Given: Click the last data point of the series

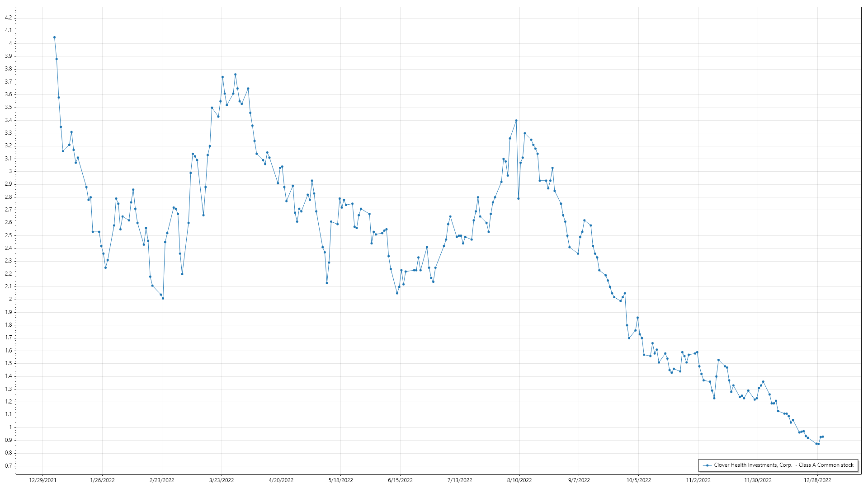Looking at the screenshot, I should coord(823,436).
